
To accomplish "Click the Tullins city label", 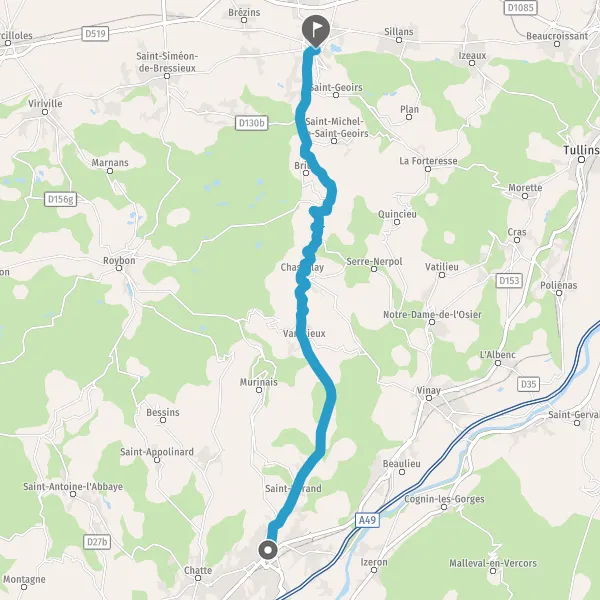I will coord(581,150).
